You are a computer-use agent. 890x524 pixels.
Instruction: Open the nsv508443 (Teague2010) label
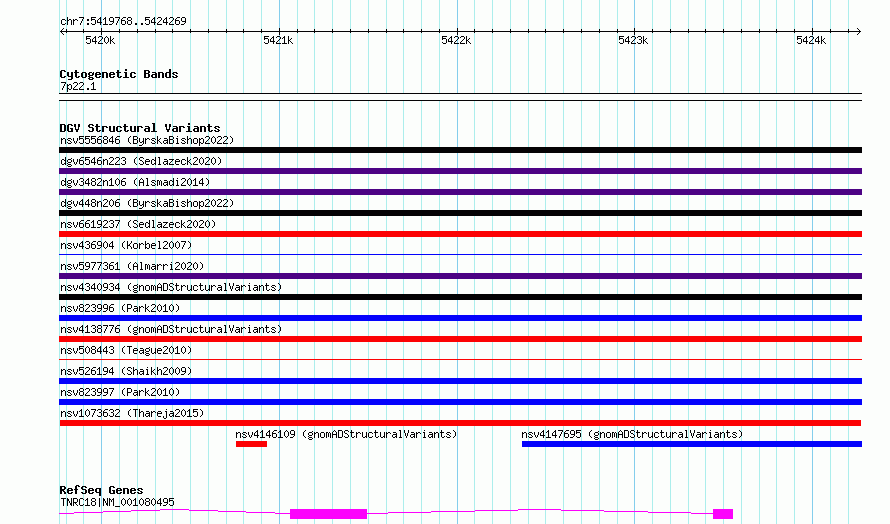tap(126, 350)
